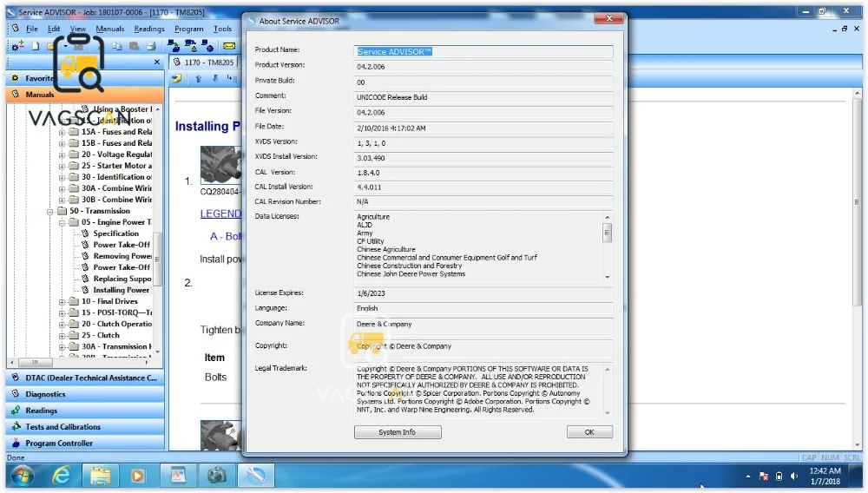
Task: Select the Specification tree item
Action: coord(115,233)
